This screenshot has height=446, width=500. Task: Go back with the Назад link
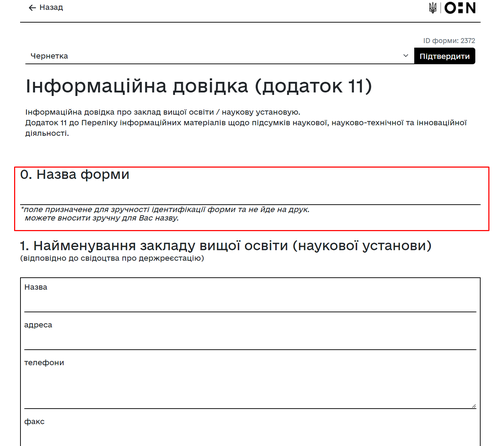click(x=46, y=7)
